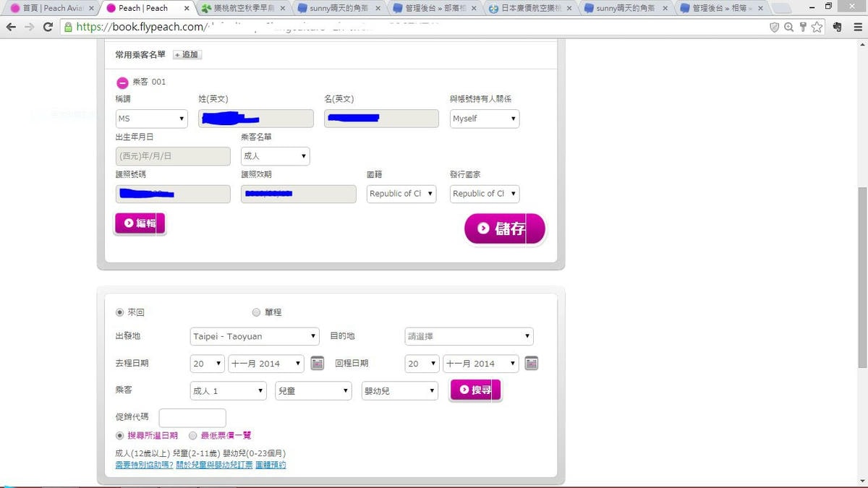
Task: Bookmark this page with the star icon
Action: click(x=817, y=27)
